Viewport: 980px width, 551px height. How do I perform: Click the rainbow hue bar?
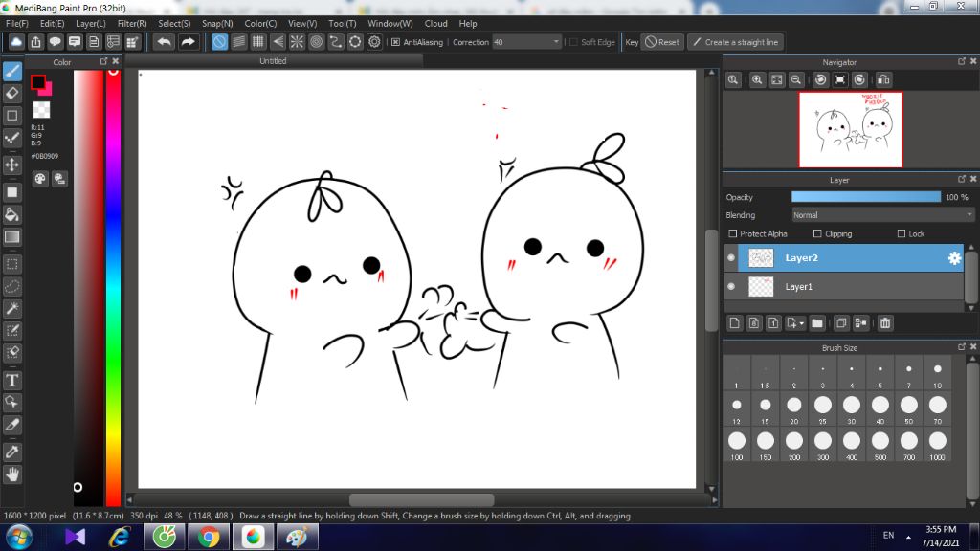113,287
